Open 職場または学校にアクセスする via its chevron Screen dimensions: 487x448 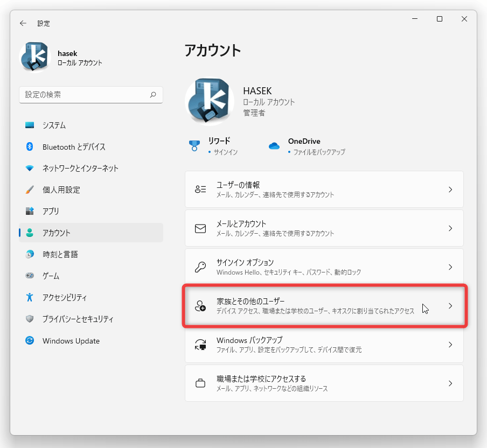[450, 383]
